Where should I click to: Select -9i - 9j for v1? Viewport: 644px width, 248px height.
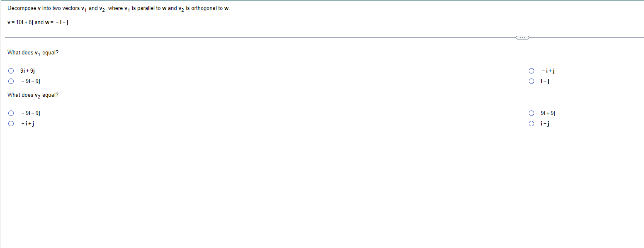11,81
